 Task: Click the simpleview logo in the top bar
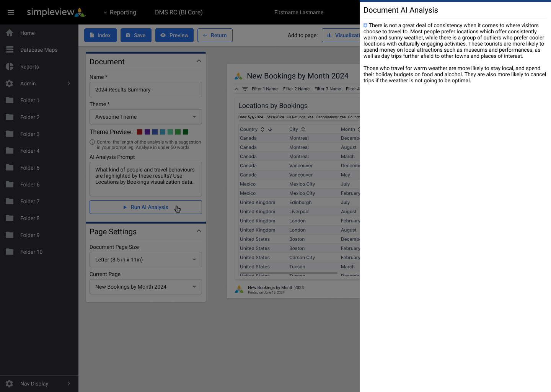coord(56,12)
